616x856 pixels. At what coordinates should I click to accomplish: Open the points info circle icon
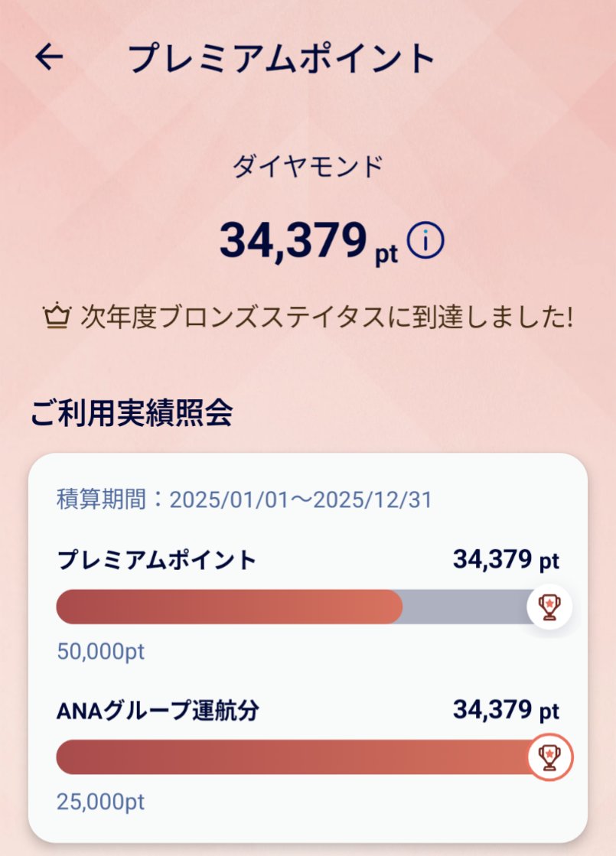(425, 240)
